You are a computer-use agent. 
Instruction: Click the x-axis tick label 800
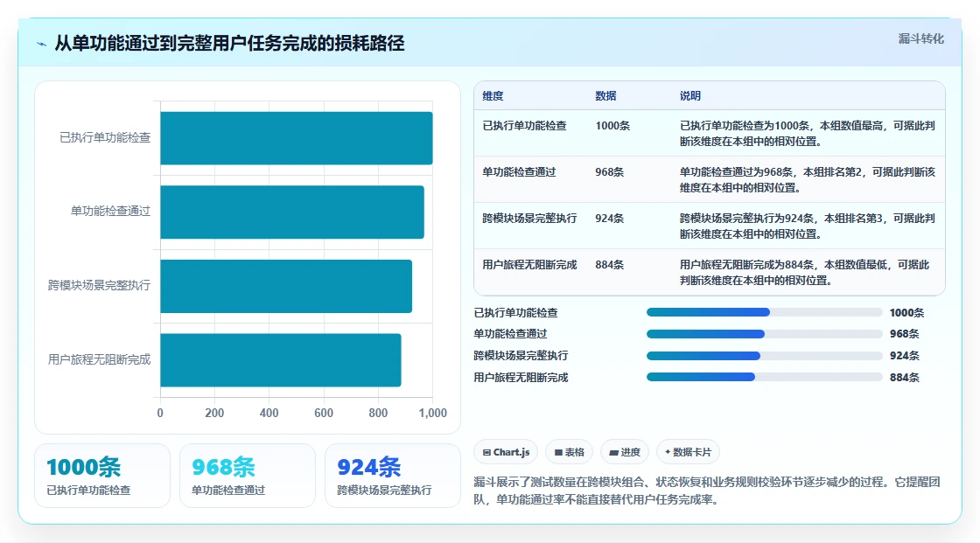(x=378, y=413)
